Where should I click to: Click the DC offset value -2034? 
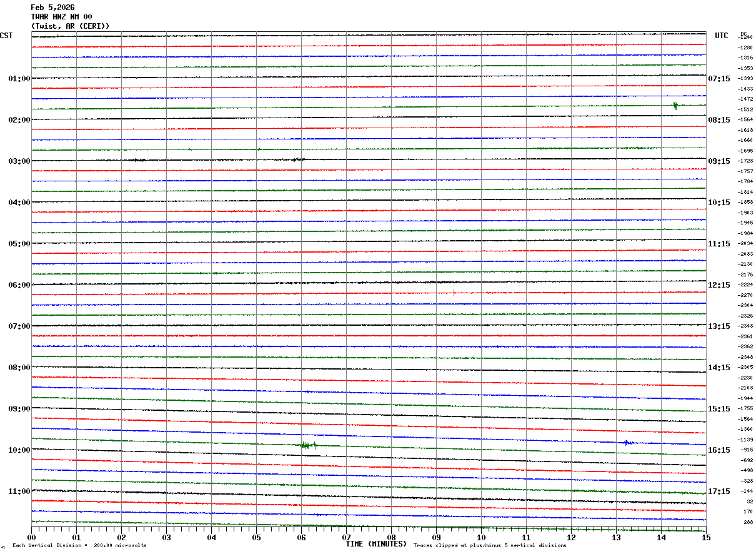click(745, 243)
